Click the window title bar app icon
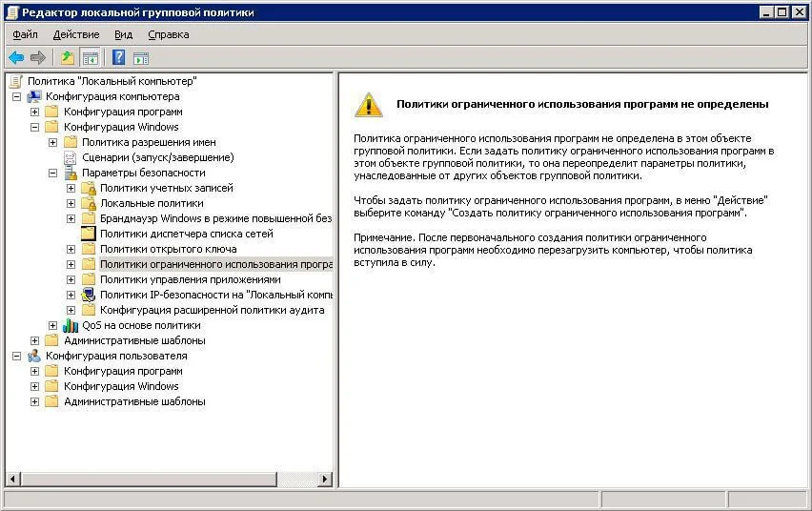Image resolution: width=812 pixels, height=511 pixels. click(x=11, y=12)
